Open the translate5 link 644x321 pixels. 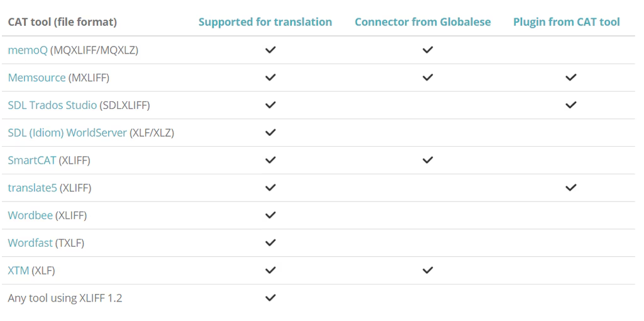[32, 188]
